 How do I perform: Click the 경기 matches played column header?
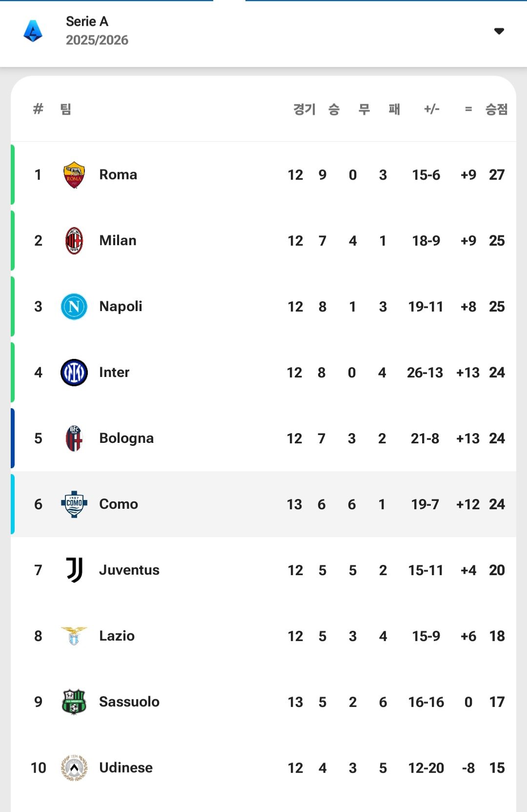pos(304,109)
